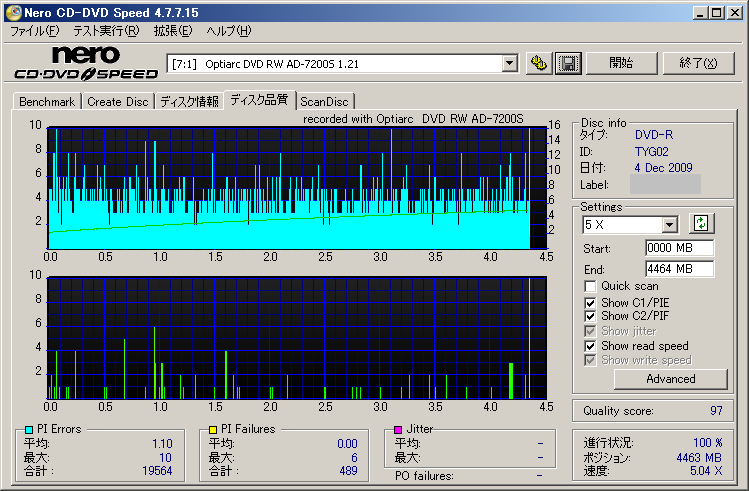The height and width of the screenshot is (491, 749).
Task: Open the Advanced settings button
Action: [671, 379]
